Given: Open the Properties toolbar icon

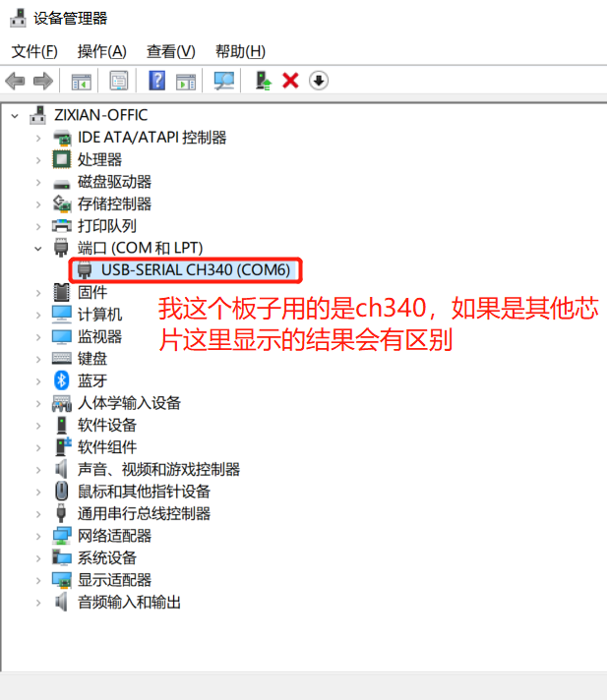Looking at the screenshot, I should pos(119,81).
